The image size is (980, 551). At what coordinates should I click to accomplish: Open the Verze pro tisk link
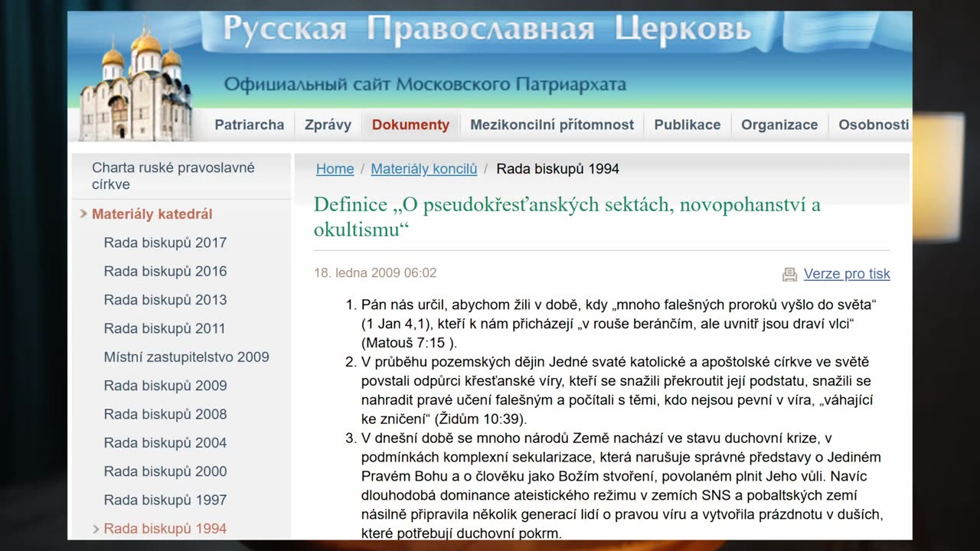(847, 274)
